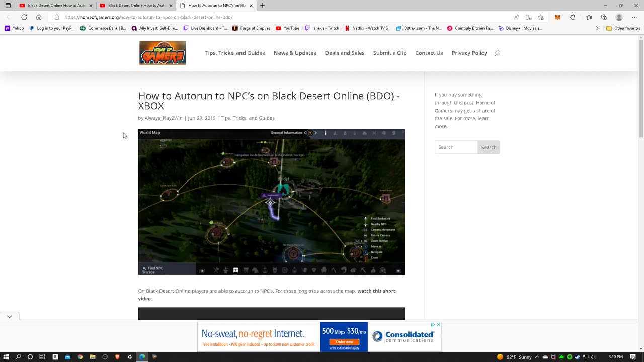This screenshot has width=644, height=362.
Task: Open the Collections icon in toolbar
Action: (x=604, y=17)
